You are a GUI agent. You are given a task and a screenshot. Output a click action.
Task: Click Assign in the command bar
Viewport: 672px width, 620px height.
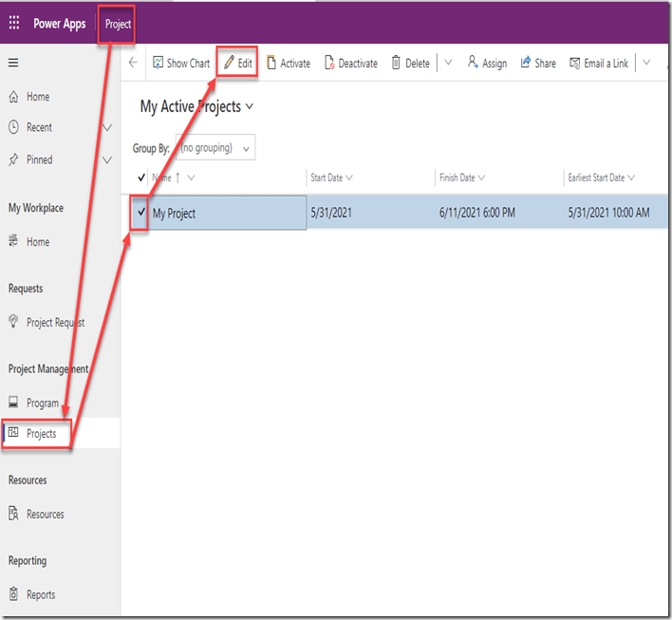tap(487, 64)
